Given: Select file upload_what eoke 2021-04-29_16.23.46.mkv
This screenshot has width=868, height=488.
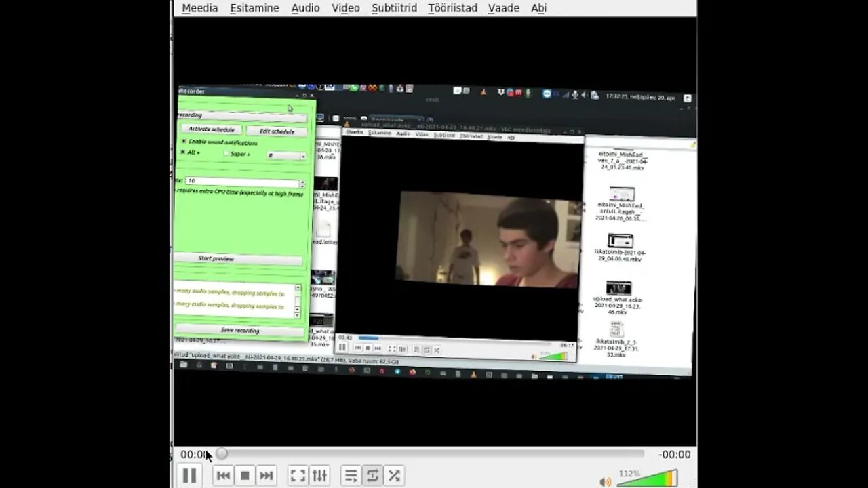Looking at the screenshot, I should tap(618, 298).
